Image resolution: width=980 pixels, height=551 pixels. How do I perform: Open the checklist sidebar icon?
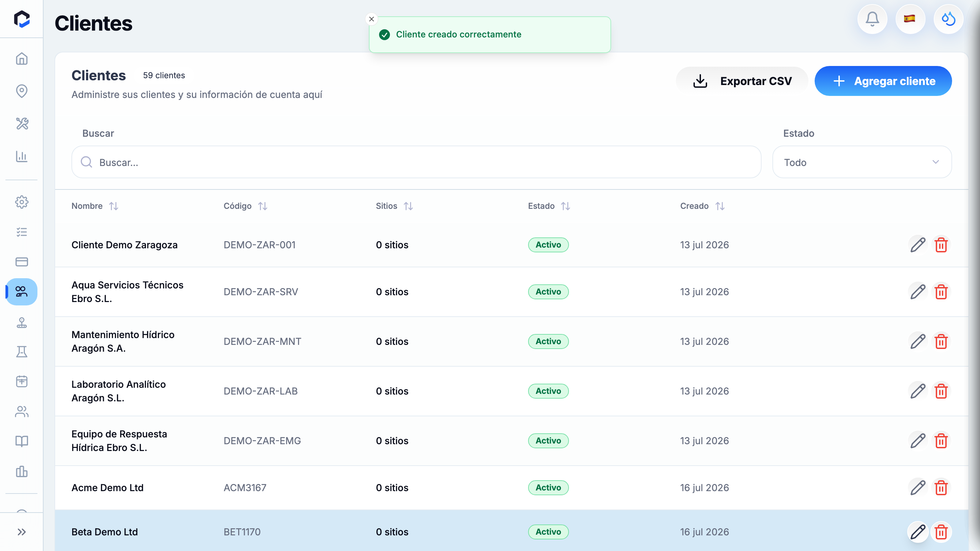22,232
